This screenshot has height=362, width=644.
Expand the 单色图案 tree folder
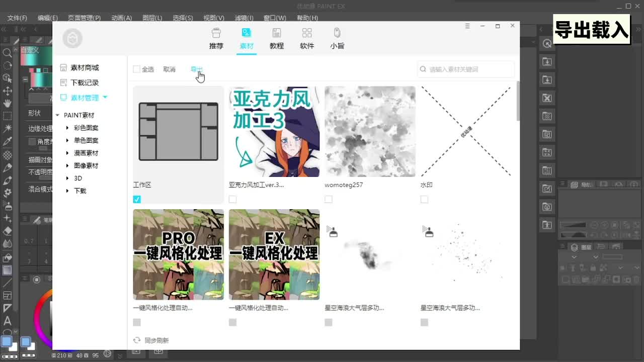point(67,140)
